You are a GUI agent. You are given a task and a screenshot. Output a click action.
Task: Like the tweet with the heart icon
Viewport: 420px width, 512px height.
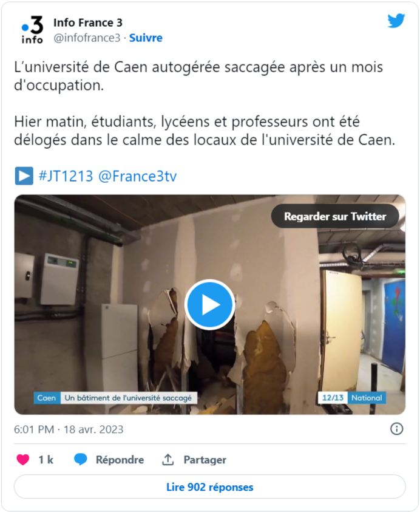23,459
